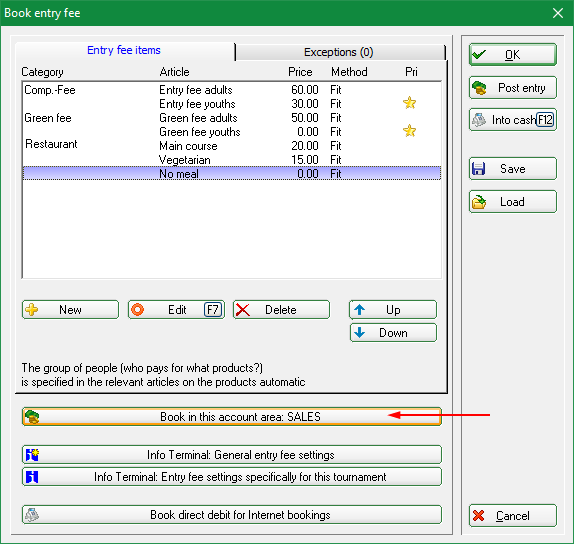
Task: Open the Entry fee items tab
Action: point(124,51)
